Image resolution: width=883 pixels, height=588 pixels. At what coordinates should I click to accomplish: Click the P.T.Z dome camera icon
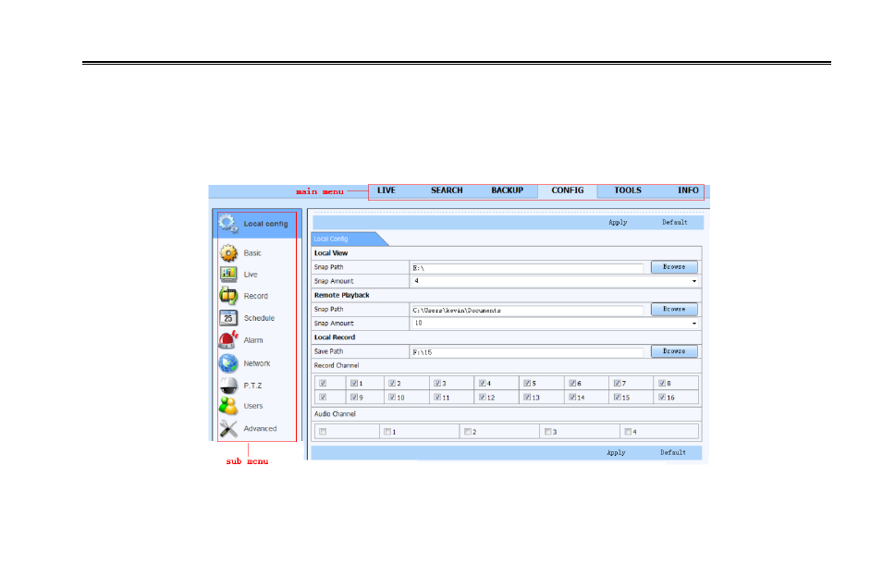click(x=228, y=386)
